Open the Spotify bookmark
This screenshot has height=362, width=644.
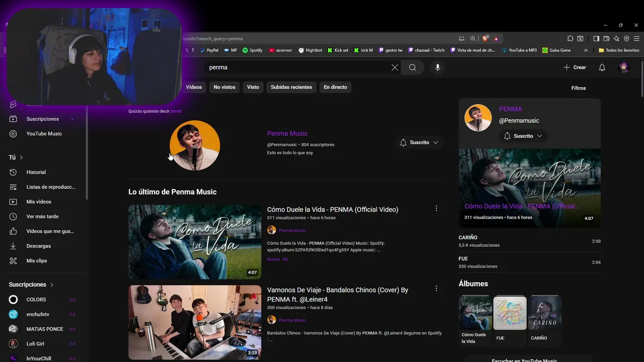[253, 50]
